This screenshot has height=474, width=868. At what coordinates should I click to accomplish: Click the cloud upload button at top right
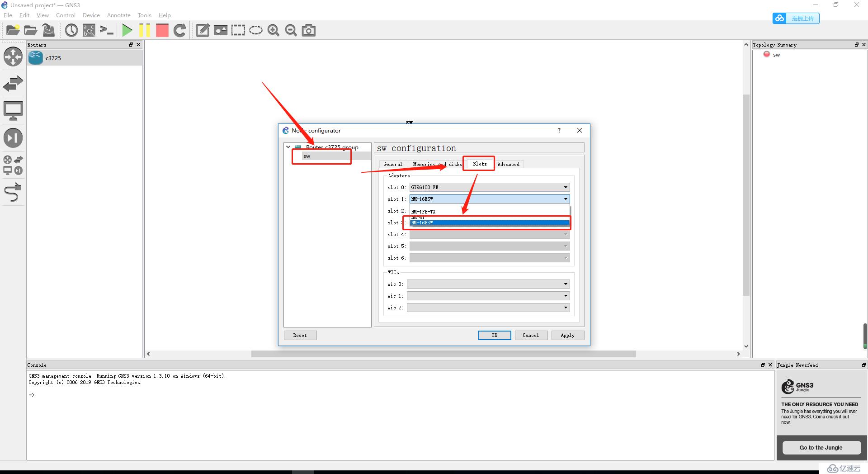tap(796, 18)
